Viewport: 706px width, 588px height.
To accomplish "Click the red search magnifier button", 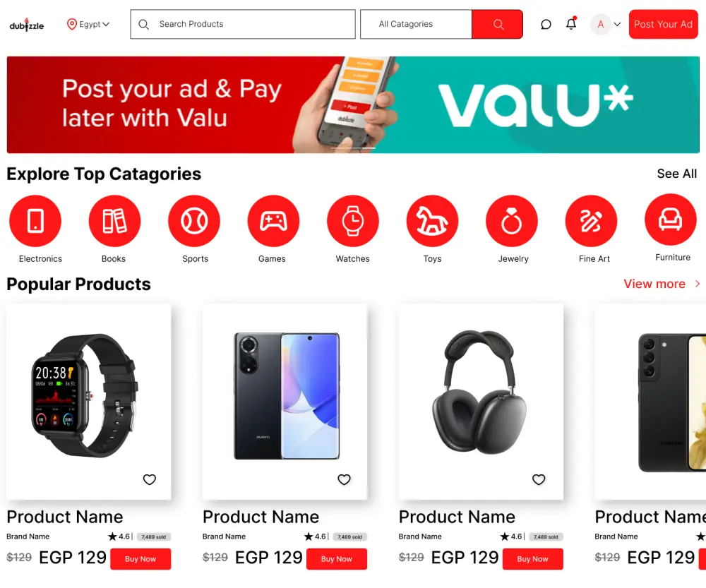I will pyautogui.click(x=498, y=24).
